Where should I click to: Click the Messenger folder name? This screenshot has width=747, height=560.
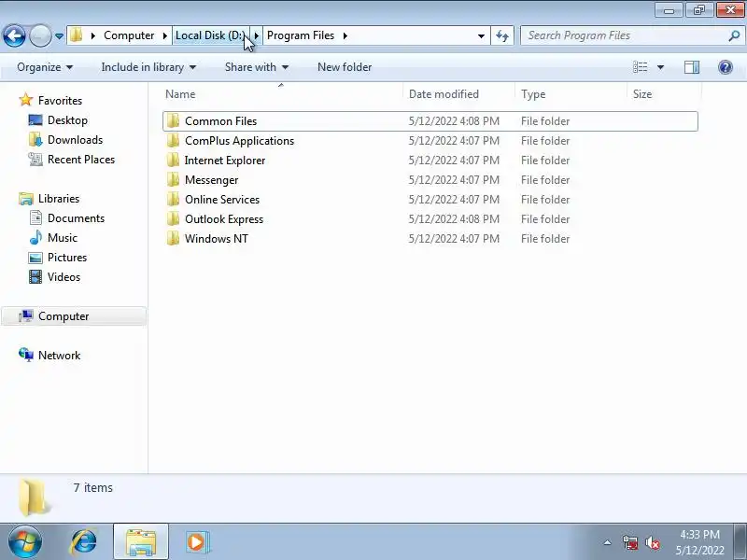click(212, 180)
